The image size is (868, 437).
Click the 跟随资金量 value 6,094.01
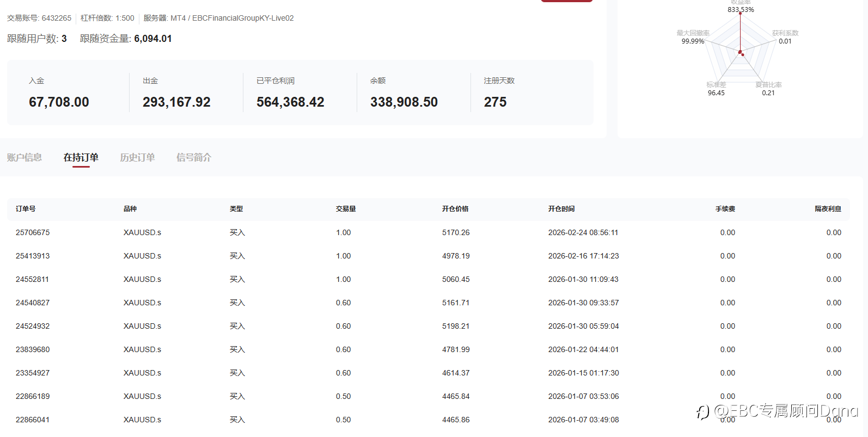153,39
